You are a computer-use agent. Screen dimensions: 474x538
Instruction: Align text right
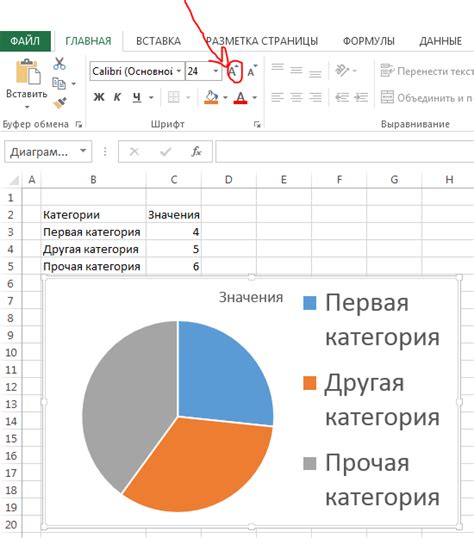point(315,97)
